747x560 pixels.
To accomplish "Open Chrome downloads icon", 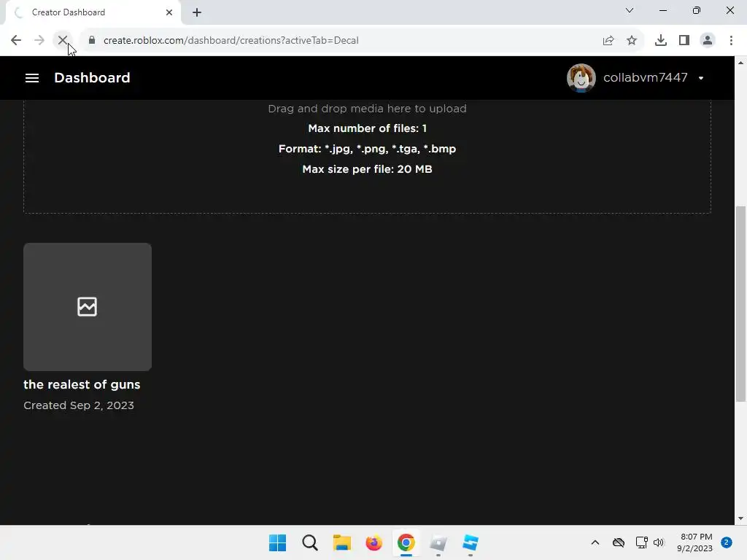I will (x=661, y=41).
